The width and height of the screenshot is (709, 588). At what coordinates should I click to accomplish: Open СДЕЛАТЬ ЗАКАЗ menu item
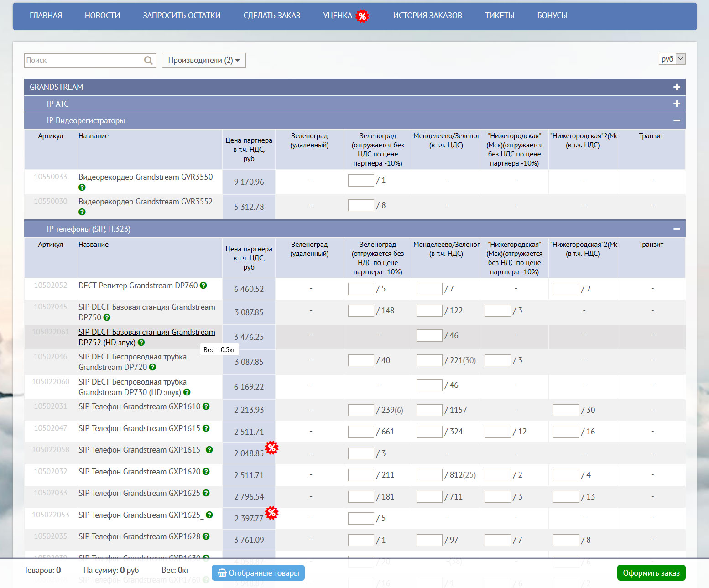pos(272,16)
